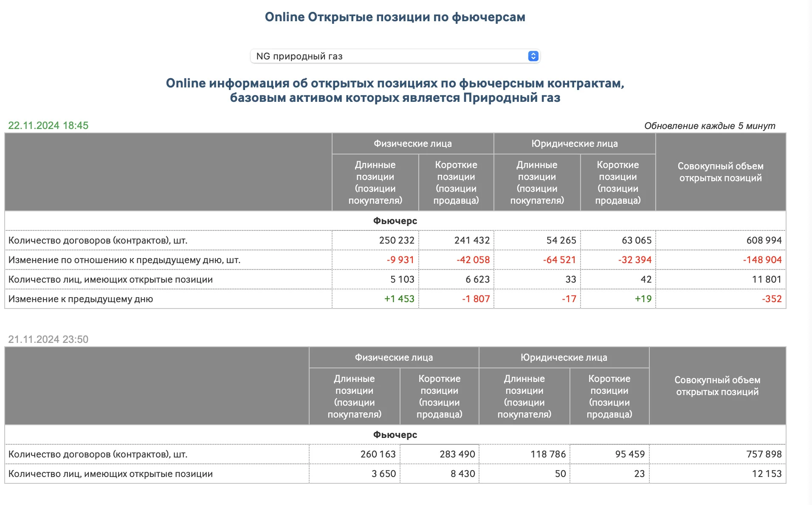Click the timestamp 21.11.2024 23:50
812x505 pixels.
click(48, 339)
